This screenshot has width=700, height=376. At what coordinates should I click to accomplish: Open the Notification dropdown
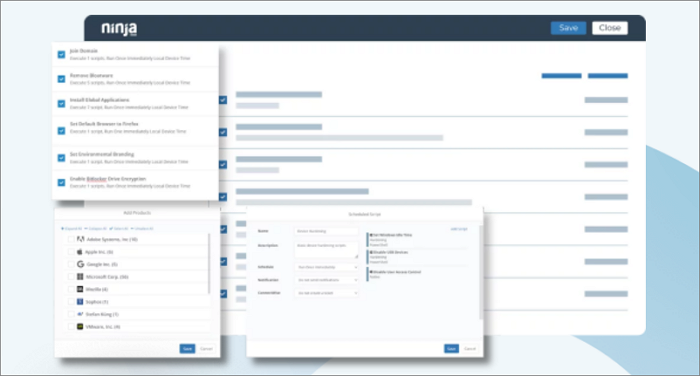click(x=326, y=280)
